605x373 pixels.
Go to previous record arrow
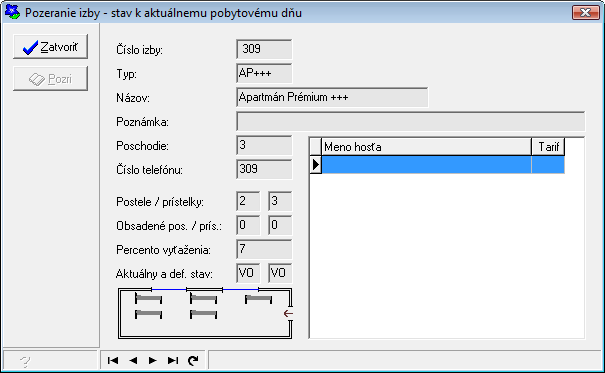point(134,360)
